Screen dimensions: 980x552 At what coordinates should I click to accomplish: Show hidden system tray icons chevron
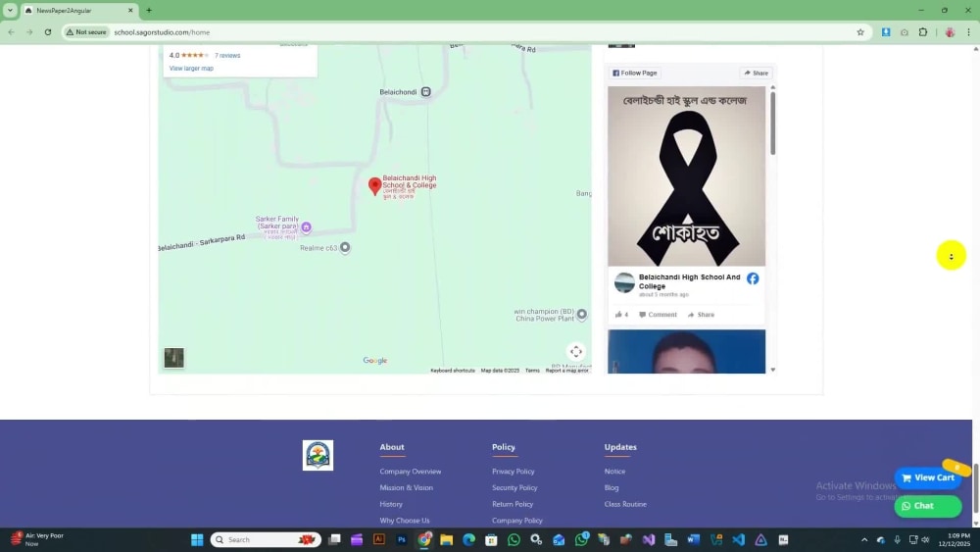[x=864, y=539]
